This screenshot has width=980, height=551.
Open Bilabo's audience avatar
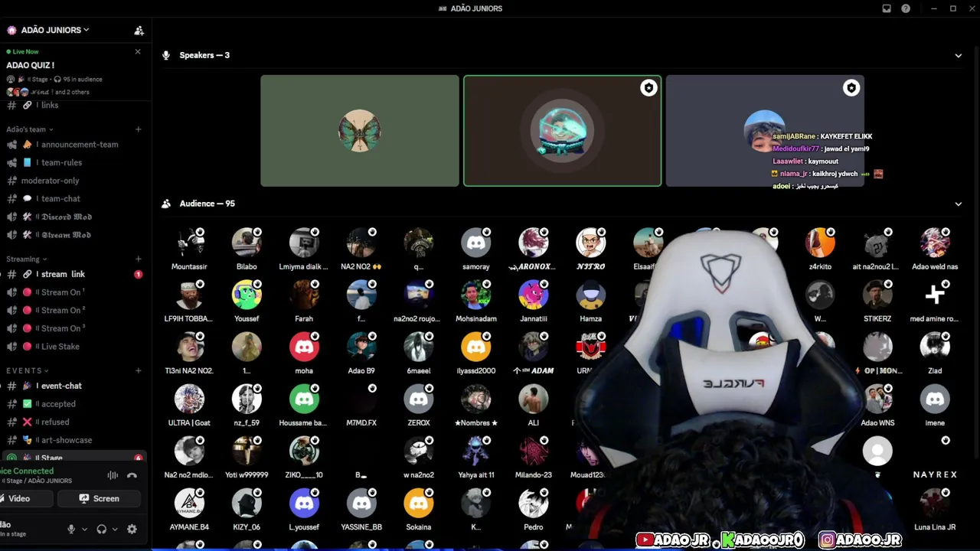247,243
